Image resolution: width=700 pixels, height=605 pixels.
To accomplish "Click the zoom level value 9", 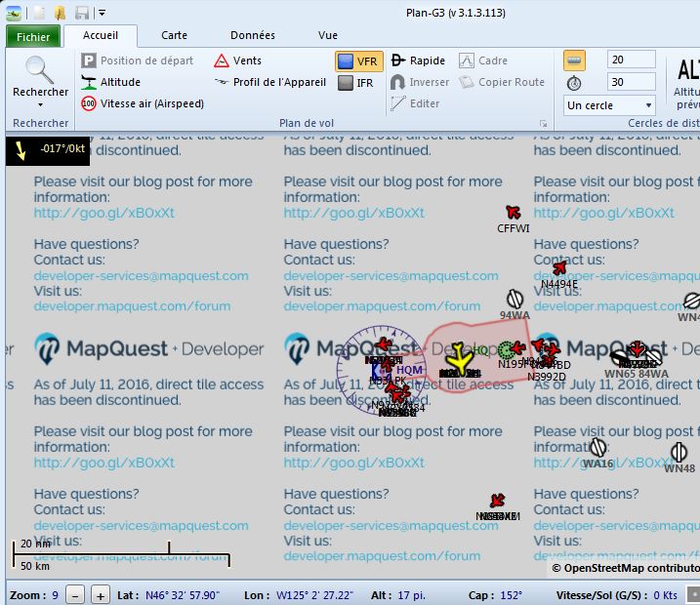I will point(55,595).
